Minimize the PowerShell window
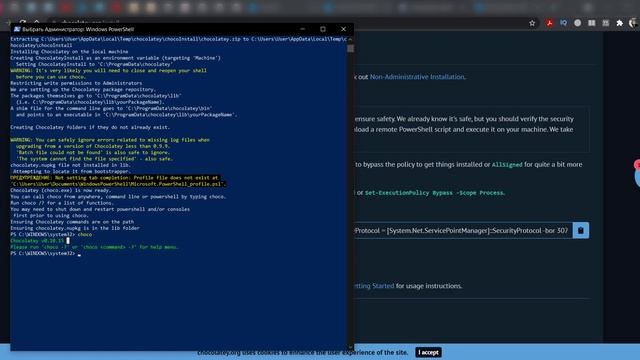The height and width of the screenshot is (360, 640). 302,29
